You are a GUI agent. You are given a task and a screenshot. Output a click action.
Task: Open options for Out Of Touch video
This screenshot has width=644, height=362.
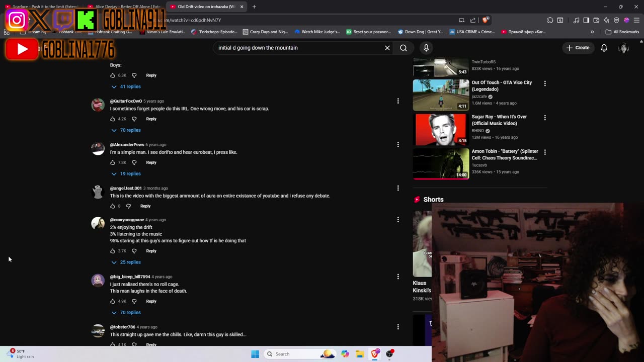pos(545,83)
